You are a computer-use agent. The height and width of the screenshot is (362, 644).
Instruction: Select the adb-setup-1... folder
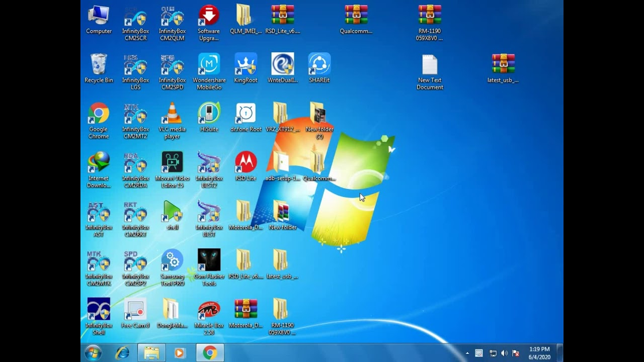[x=283, y=167]
